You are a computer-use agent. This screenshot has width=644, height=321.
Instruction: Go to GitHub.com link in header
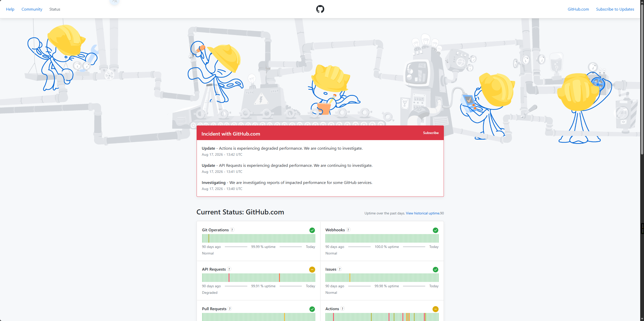coord(578,9)
